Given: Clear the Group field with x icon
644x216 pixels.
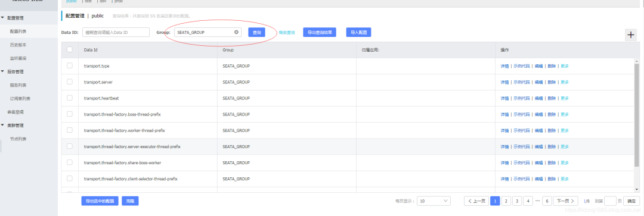Looking at the screenshot, I should [237, 32].
